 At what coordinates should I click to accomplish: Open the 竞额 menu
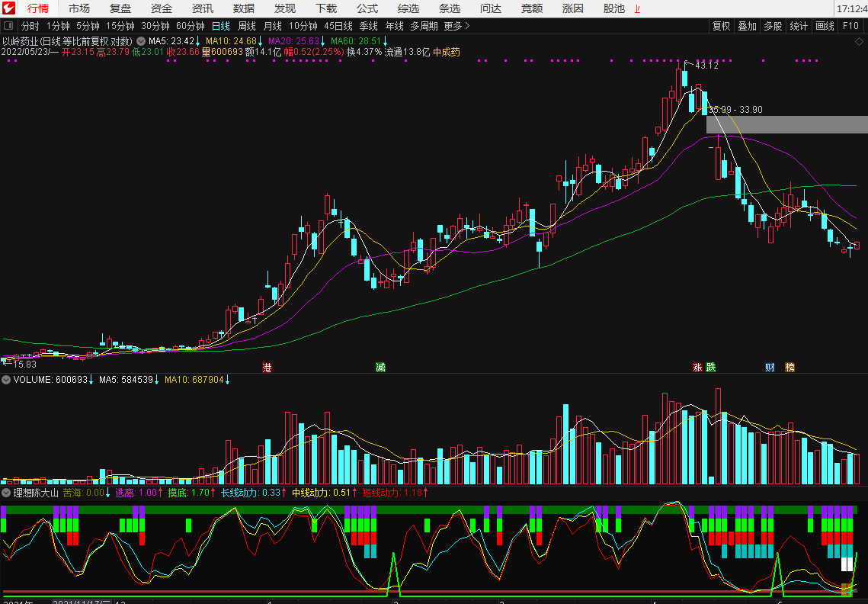coord(532,8)
